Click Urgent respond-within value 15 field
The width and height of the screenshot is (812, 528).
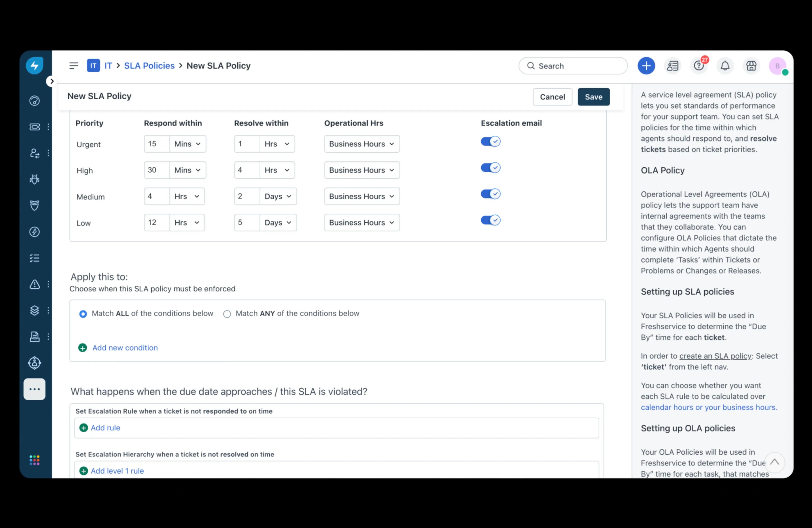click(157, 144)
